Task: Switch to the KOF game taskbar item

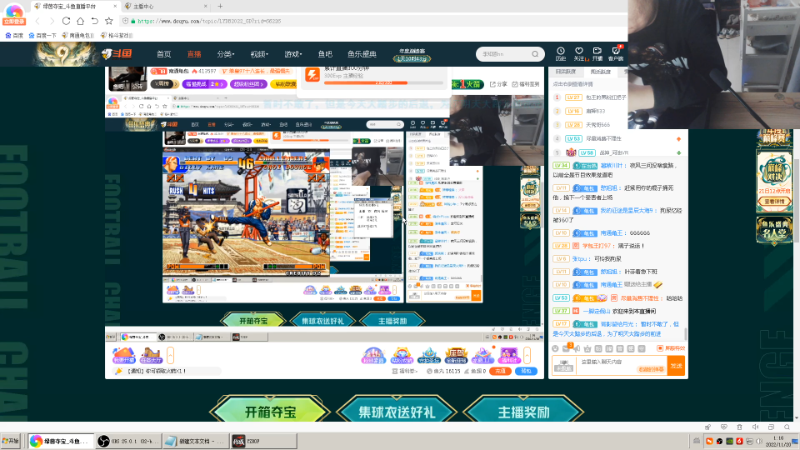Action: pyautogui.click(x=263, y=441)
